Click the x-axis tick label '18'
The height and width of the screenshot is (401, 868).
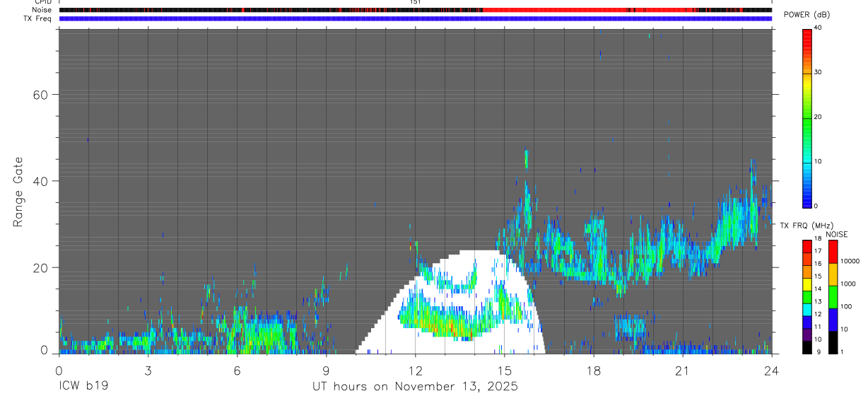click(x=593, y=370)
